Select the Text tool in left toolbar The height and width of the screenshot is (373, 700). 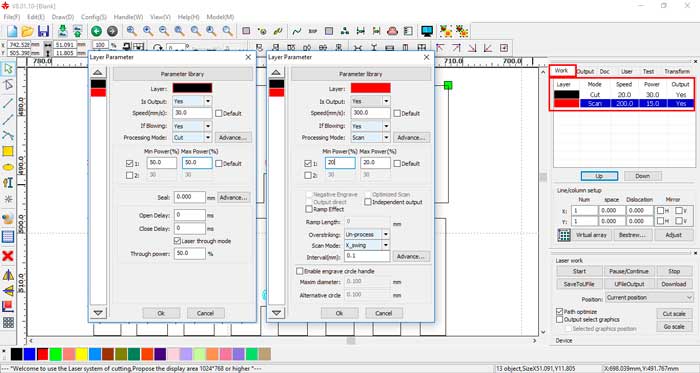point(8,183)
